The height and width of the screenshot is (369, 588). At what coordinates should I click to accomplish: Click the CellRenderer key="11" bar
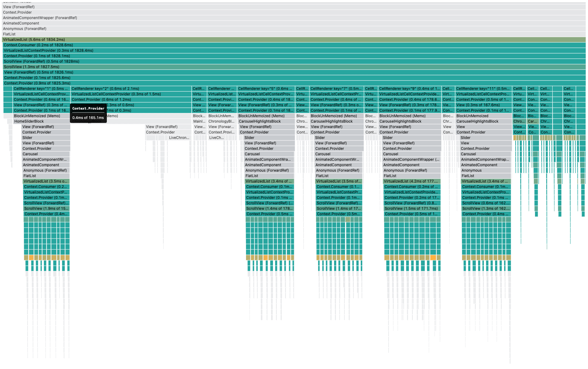point(483,89)
